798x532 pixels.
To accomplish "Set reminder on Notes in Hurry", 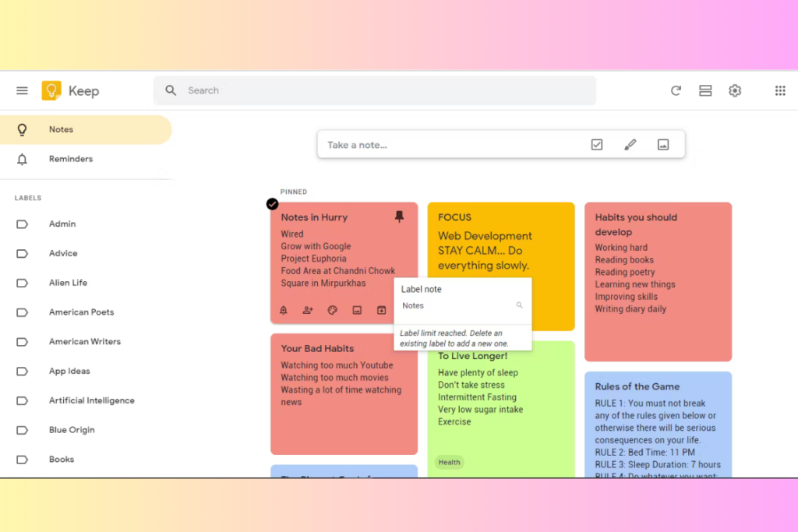I will click(284, 310).
